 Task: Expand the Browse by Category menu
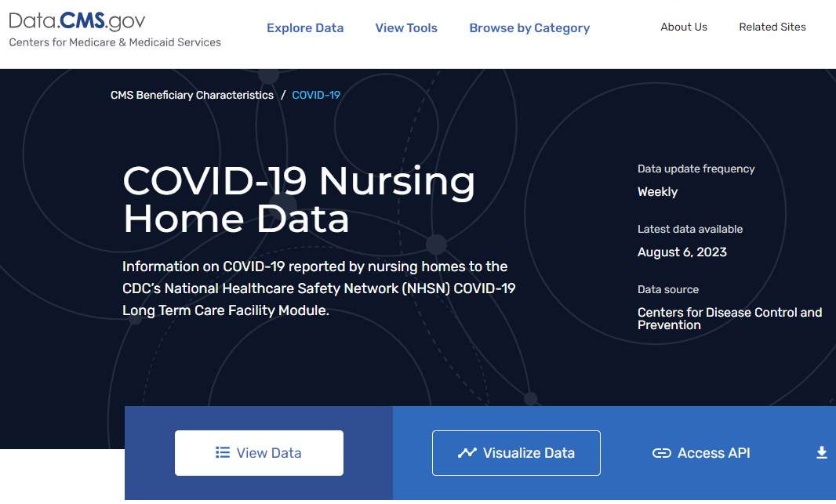tap(529, 28)
